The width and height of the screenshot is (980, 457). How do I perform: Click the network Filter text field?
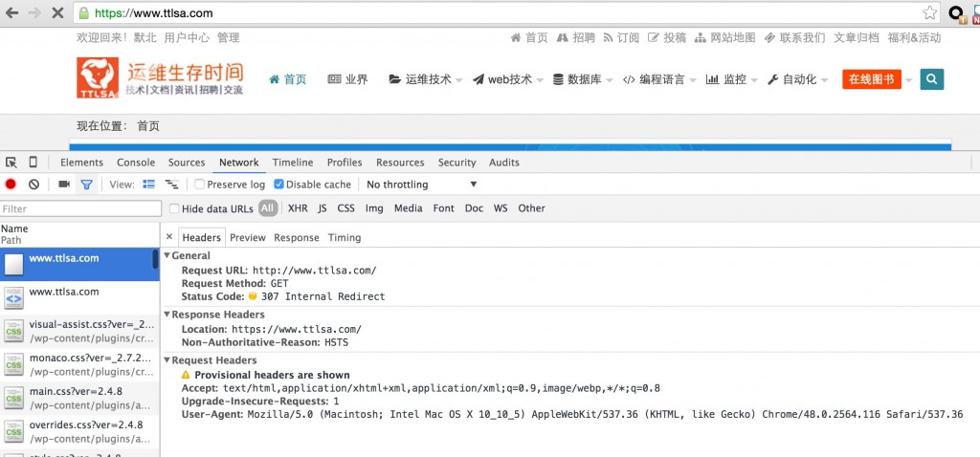[x=80, y=208]
